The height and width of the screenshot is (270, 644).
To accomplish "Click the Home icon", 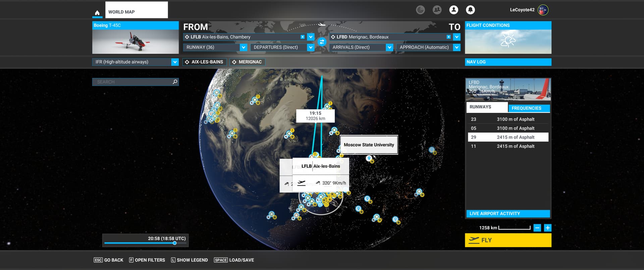I will (97, 13).
